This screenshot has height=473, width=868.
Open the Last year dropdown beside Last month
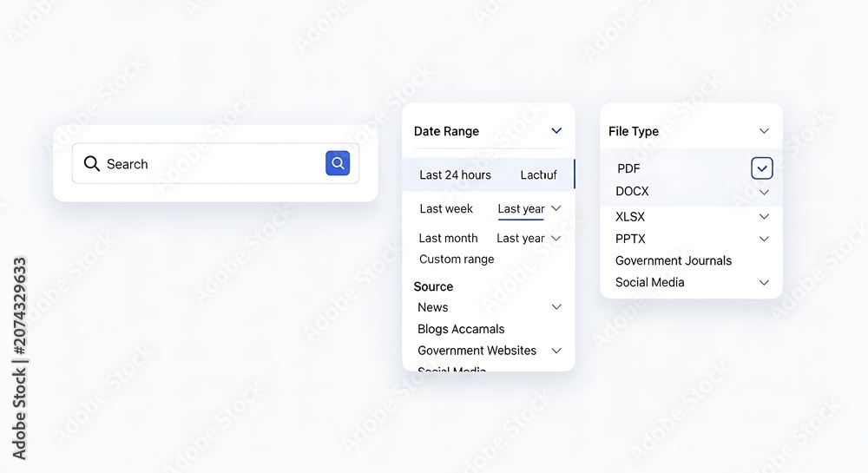click(x=529, y=239)
